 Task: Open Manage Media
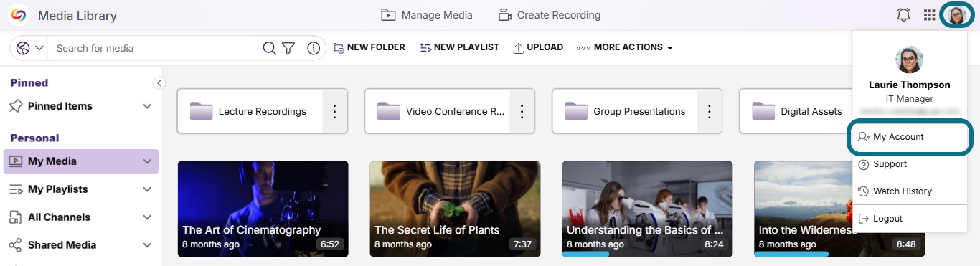tap(426, 15)
